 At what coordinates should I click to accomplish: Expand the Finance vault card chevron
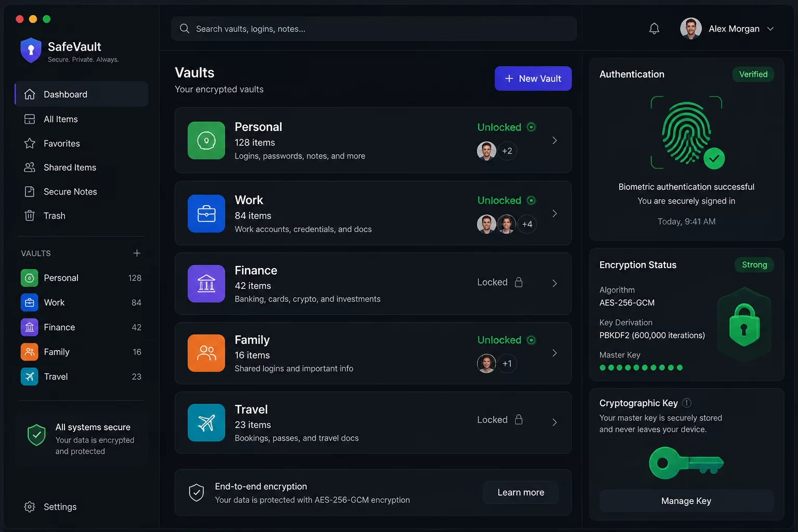point(554,283)
